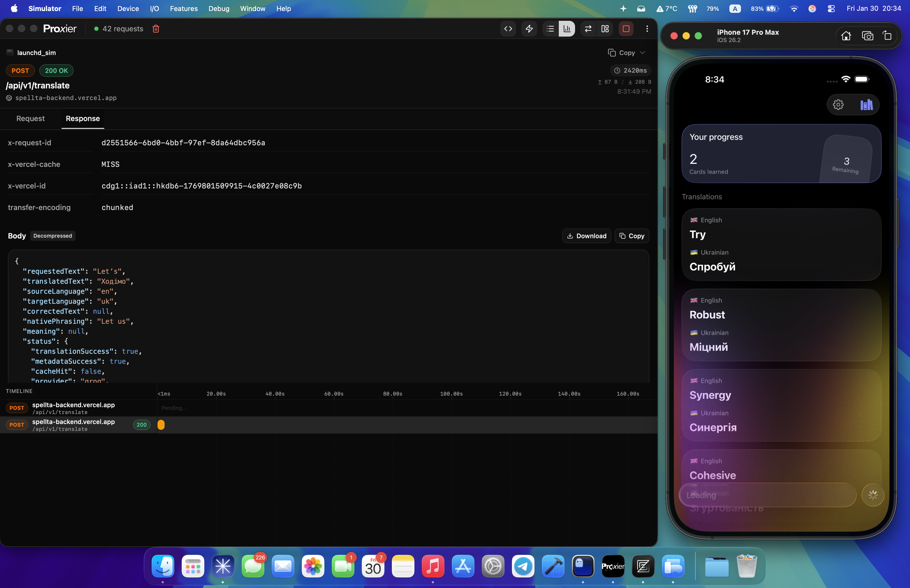Open the three-dot overflow menu in Proxier
Viewport: 910px width, 588px height.
[647, 29]
